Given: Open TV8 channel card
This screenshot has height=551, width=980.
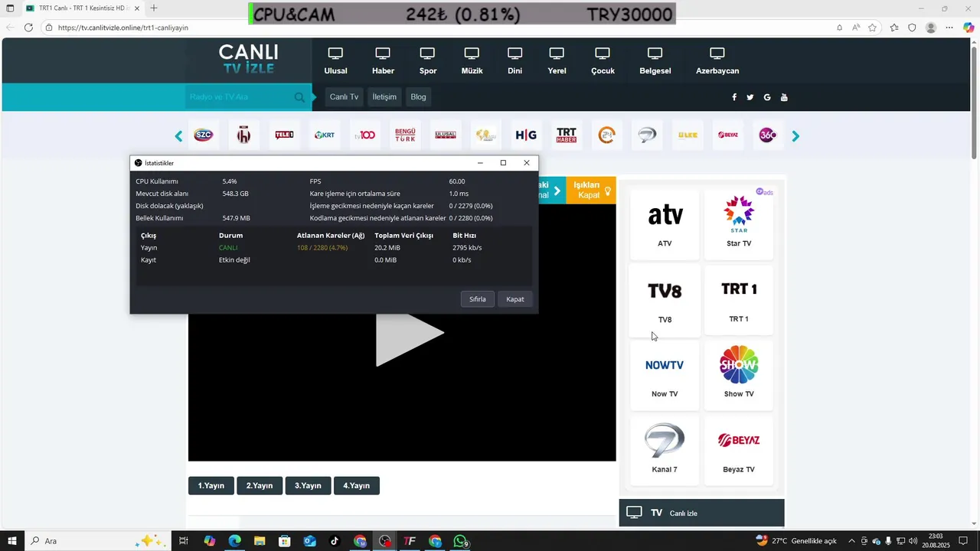Looking at the screenshot, I should (x=665, y=300).
